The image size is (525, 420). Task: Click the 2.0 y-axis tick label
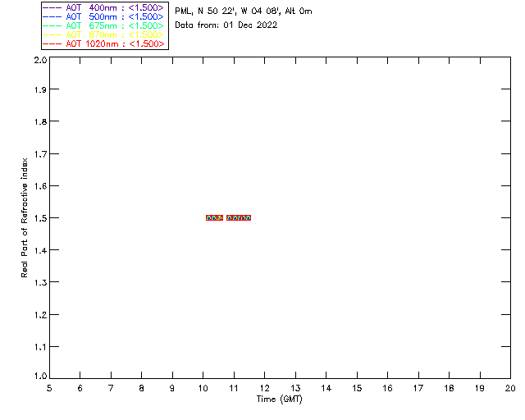(40, 60)
